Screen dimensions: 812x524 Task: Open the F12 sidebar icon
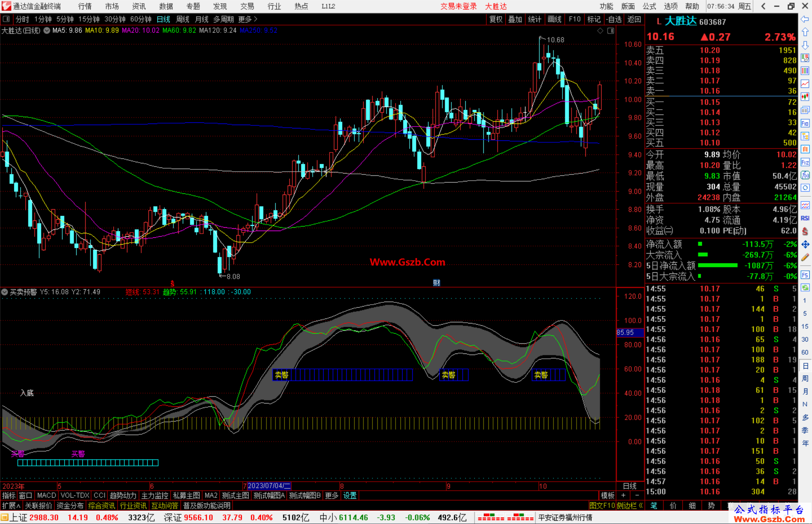point(805,162)
